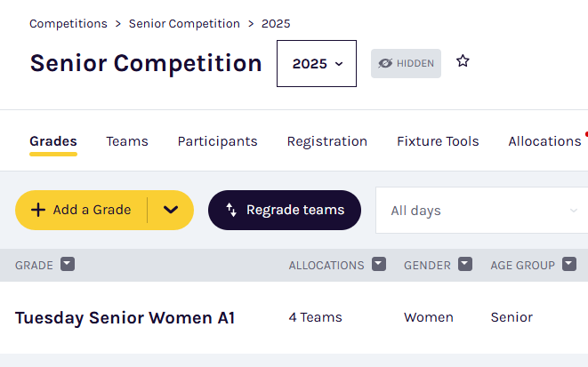Switch to the Participants tab
Image resolution: width=588 pixels, height=367 pixels.
pos(217,140)
